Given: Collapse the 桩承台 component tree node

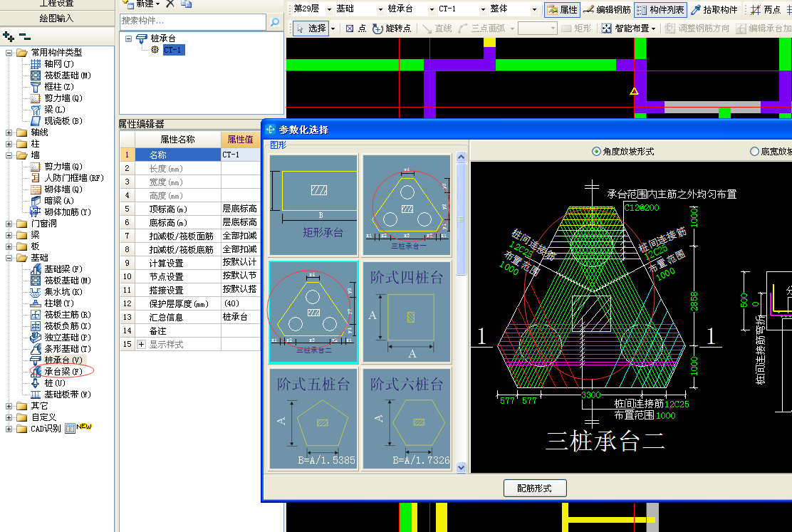Looking at the screenshot, I should coord(128,38).
